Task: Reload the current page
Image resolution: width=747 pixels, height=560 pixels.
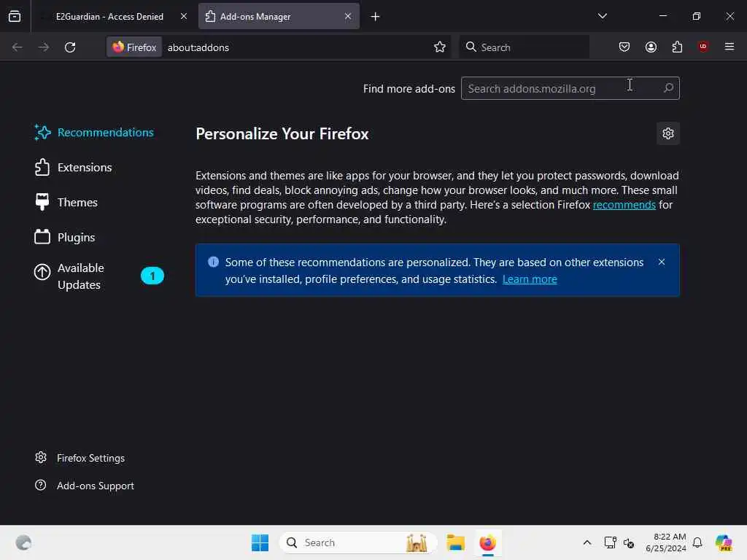Action: point(70,47)
